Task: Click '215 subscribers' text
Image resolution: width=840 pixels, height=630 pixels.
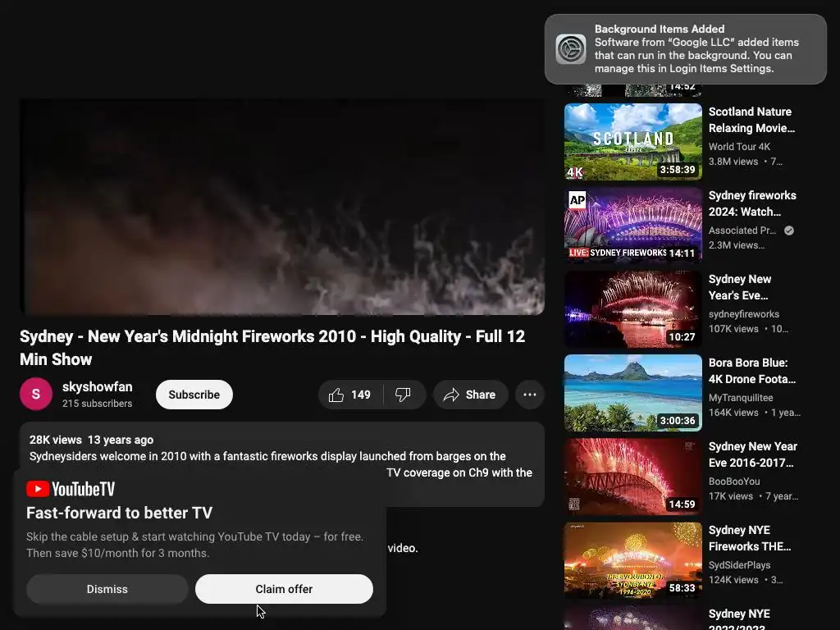Action: pyautogui.click(x=97, y=404)
